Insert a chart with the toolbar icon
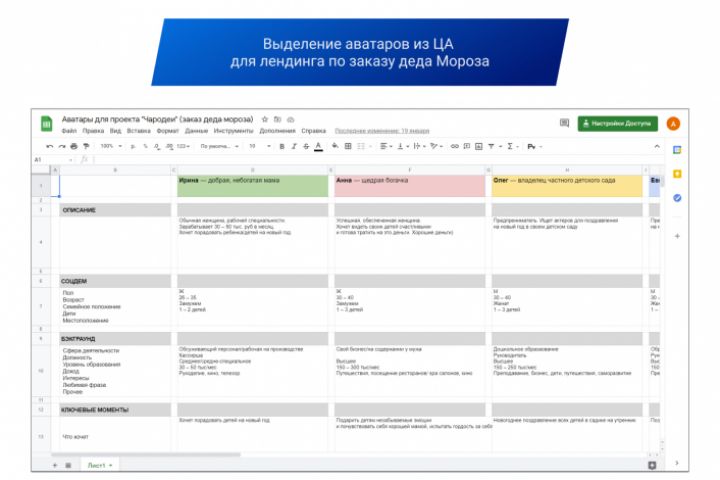Viewport: 720px width, 480px height. [x=479, y=147]
